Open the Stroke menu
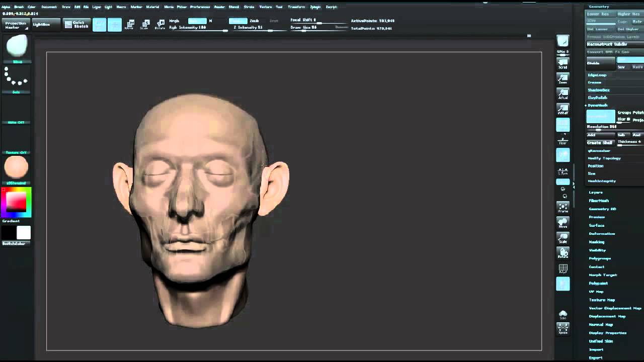644x362 pixels. click(249, 7)
